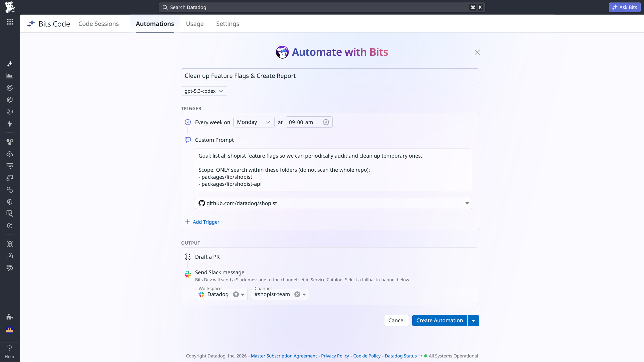Open the puzzle piece integrations icon
This screenshot has width=644, height=362.
10,317
